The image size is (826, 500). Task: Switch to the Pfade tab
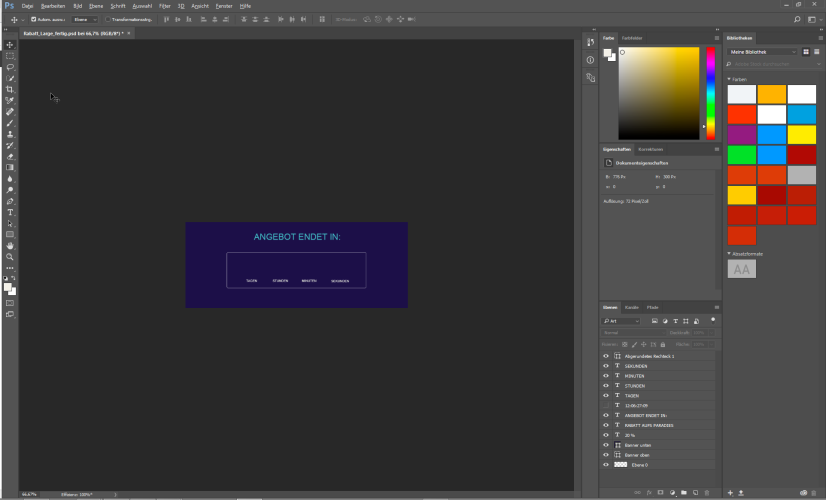coord(653,307)
